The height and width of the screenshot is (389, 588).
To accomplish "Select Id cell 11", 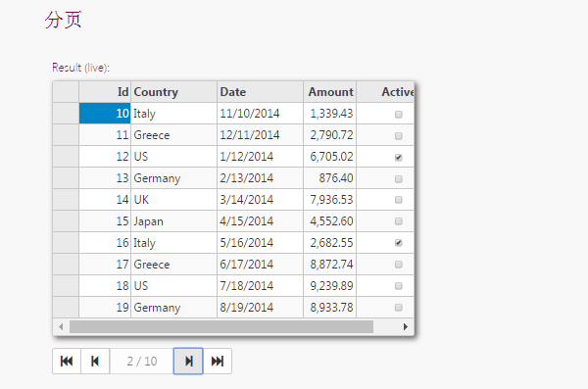I will 105,134.
